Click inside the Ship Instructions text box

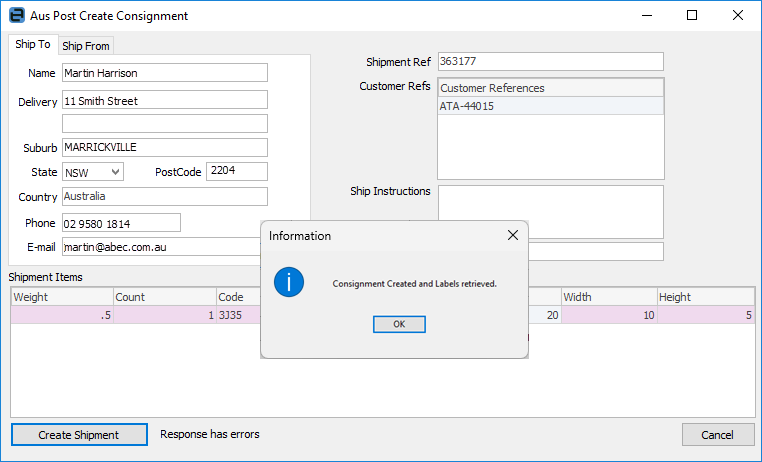550,210
